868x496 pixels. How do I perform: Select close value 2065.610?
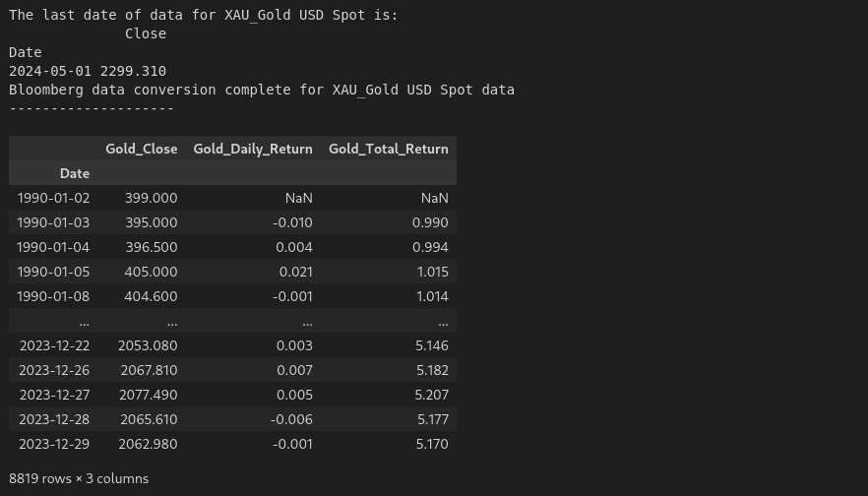click(x=149, y=419)
